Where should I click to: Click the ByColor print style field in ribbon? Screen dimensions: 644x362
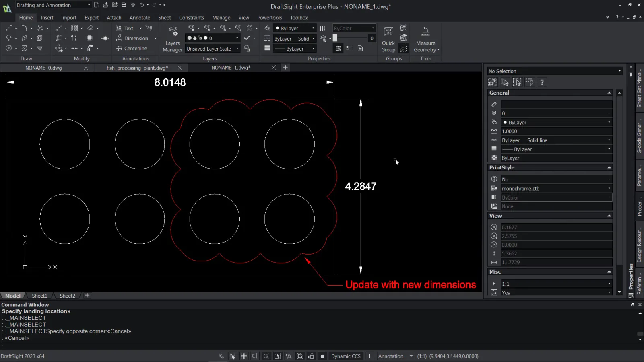354,28
